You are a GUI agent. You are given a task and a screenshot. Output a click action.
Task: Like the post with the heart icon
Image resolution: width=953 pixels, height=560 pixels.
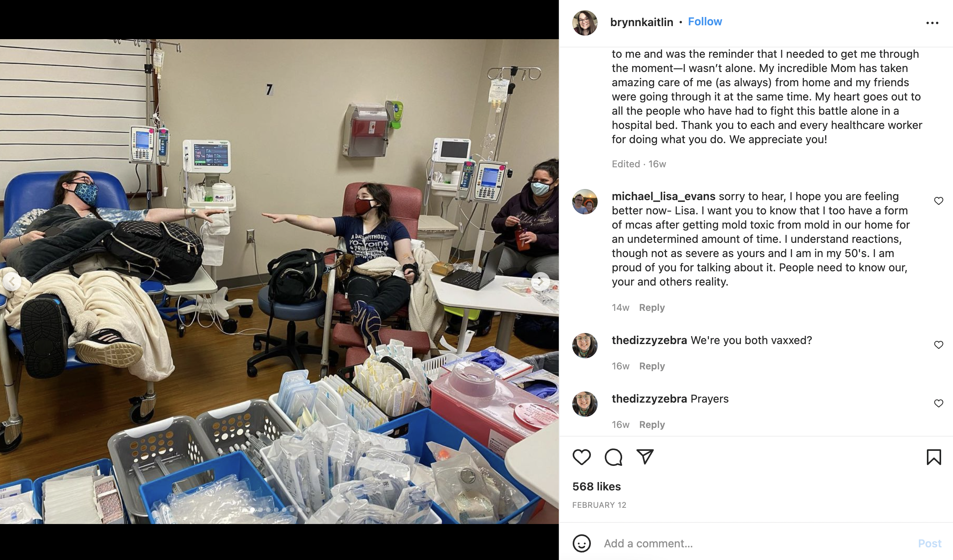coord(581,457)
